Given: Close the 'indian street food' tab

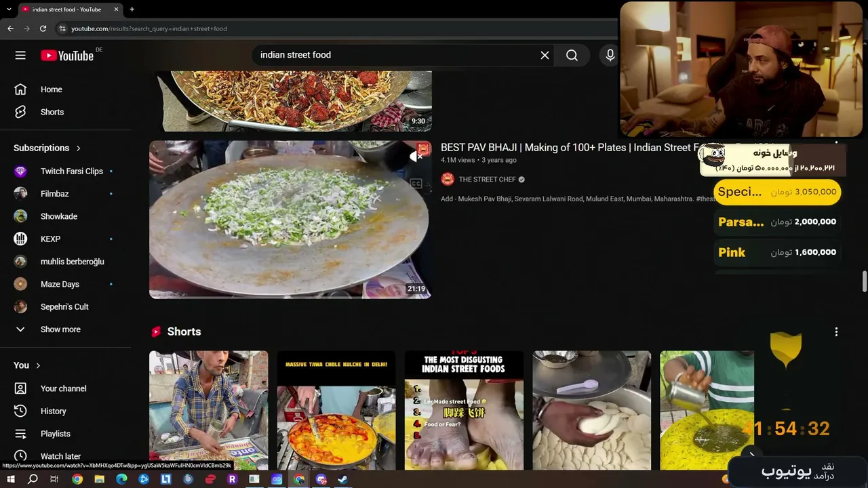Looking at the screenshot, I should pyautogui.click(x=116, y=9).
